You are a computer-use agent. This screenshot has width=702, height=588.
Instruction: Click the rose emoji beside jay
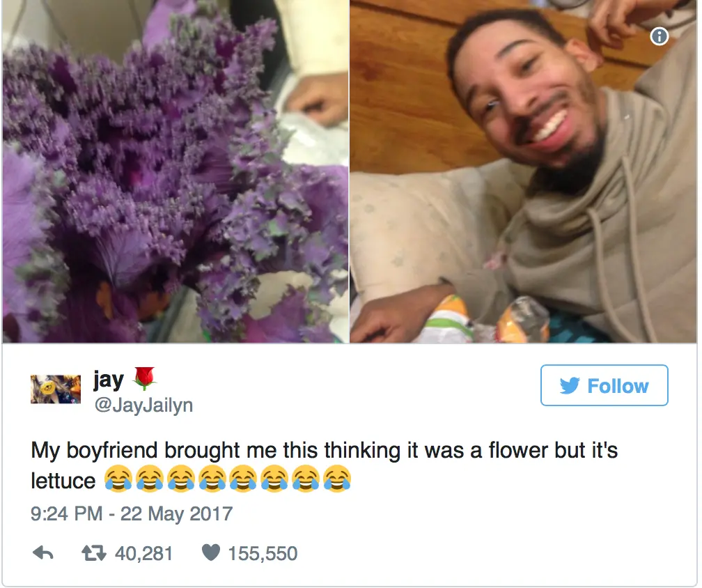(145, 378)
